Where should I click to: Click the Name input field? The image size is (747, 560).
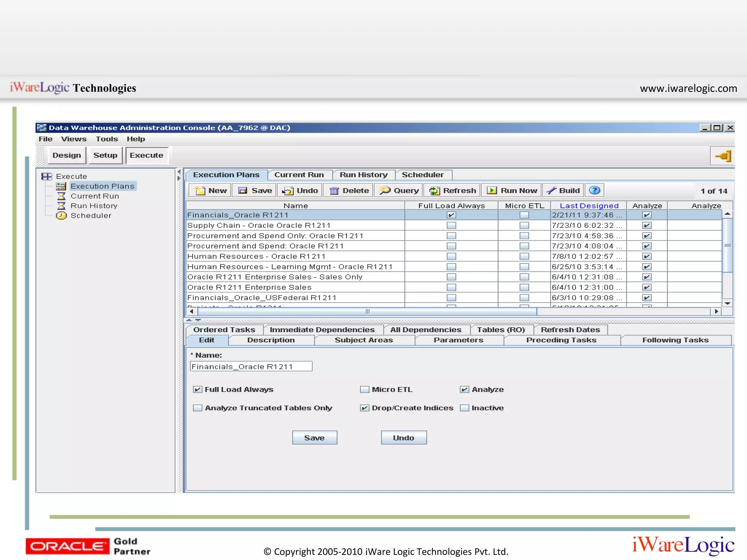pos(251,367)
